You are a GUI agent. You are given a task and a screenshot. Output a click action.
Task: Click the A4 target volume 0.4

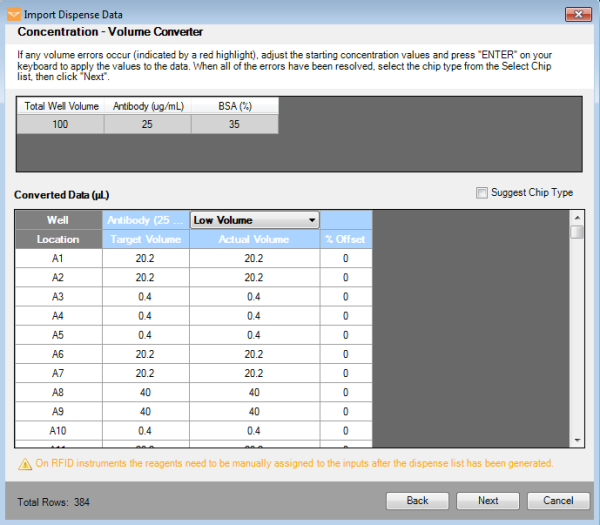point(145,316)
